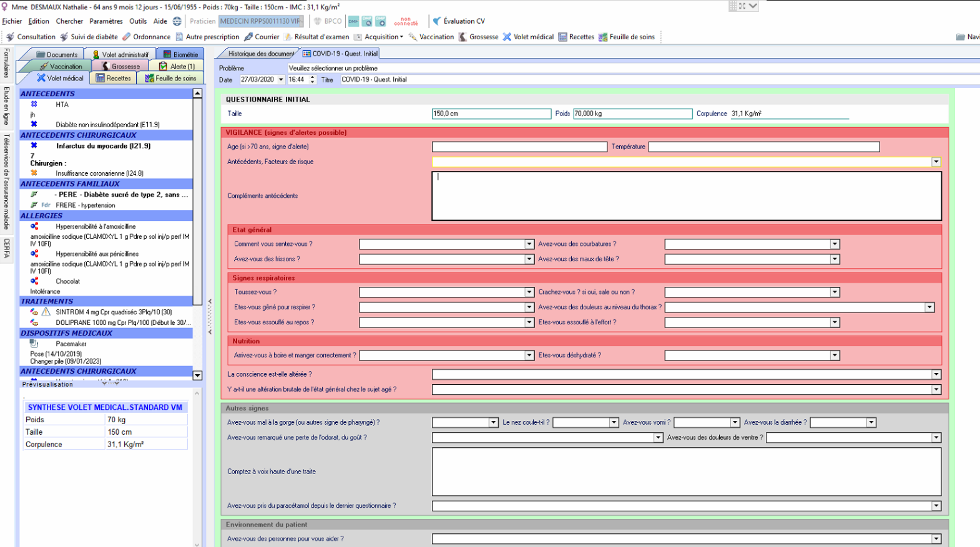Click the Grossesse toolbar button

point(479,37)
